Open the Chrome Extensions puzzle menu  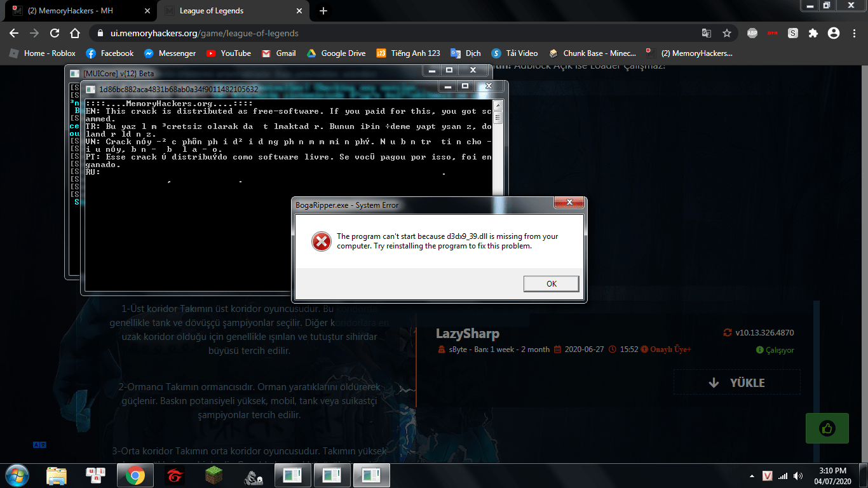(813, 33)
